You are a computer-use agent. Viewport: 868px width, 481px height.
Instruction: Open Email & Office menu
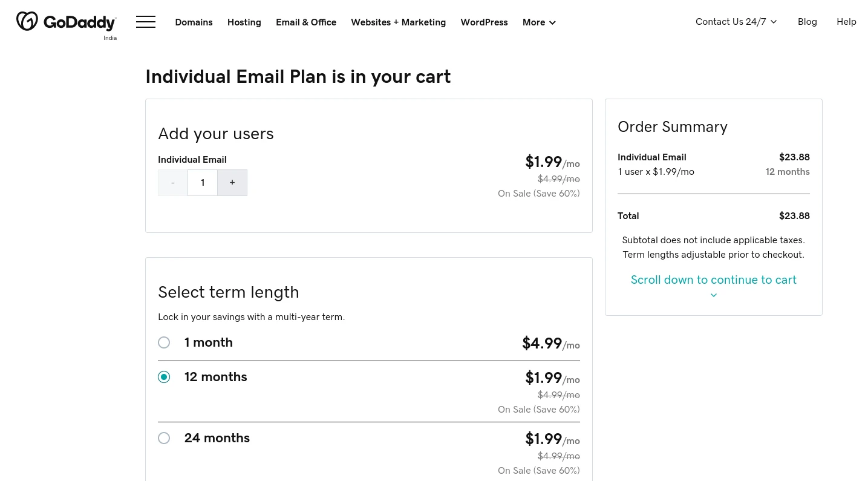click(306, 22)
